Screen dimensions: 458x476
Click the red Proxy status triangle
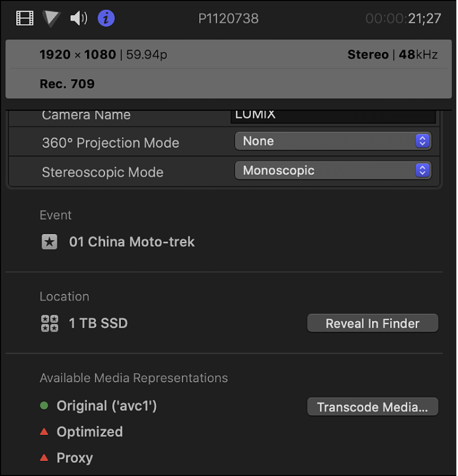(x=44, y=458)
